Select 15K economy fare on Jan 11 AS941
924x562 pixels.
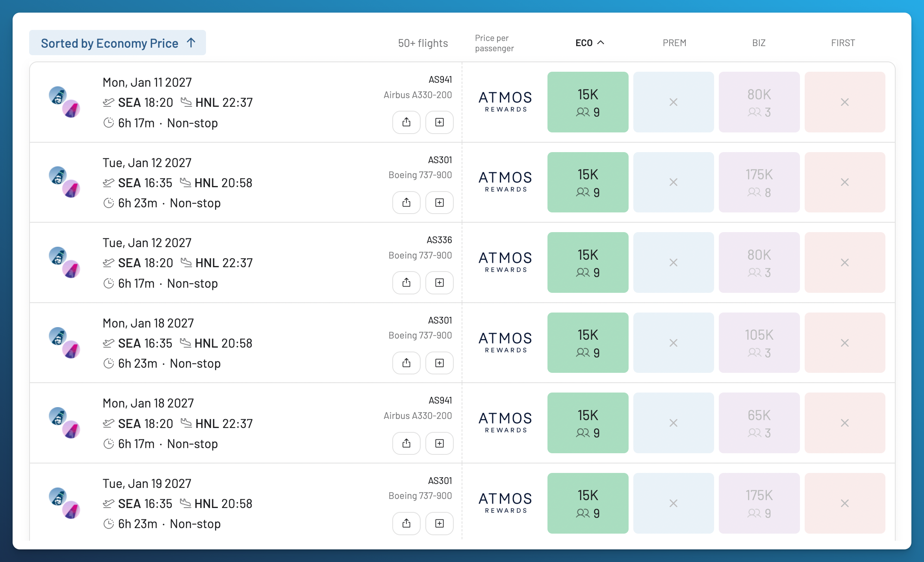click(588, 102)
